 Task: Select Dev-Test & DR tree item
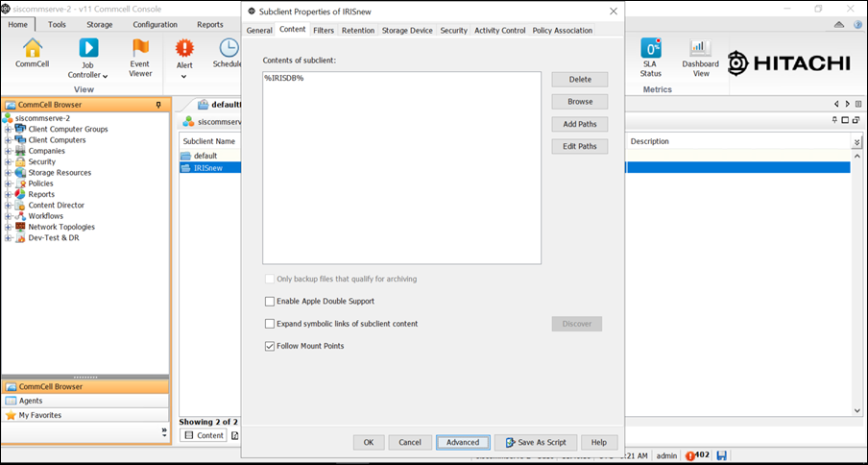53,238
